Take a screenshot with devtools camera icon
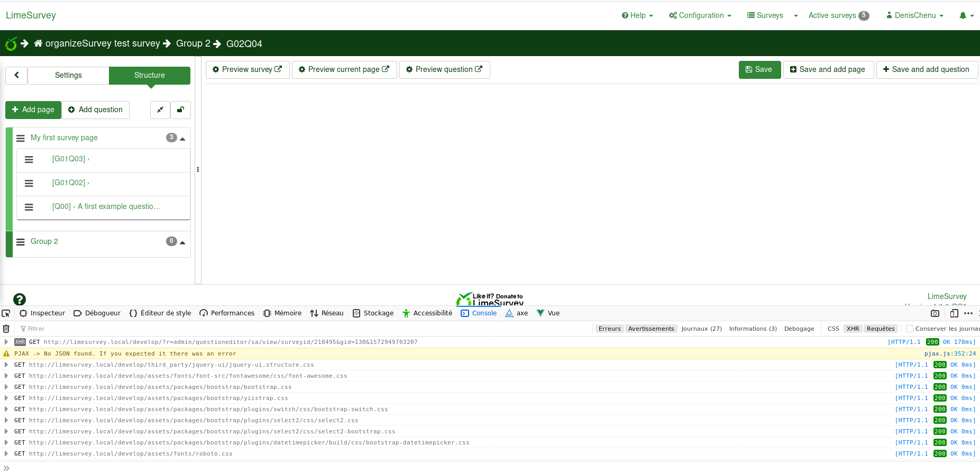980x472 pixels. [x=935, y=313]
